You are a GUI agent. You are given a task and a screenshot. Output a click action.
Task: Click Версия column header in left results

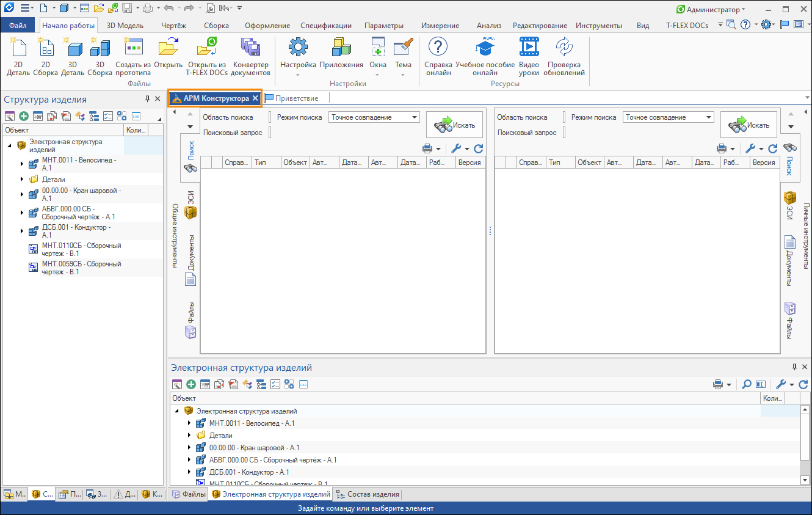tap(470, 163)
